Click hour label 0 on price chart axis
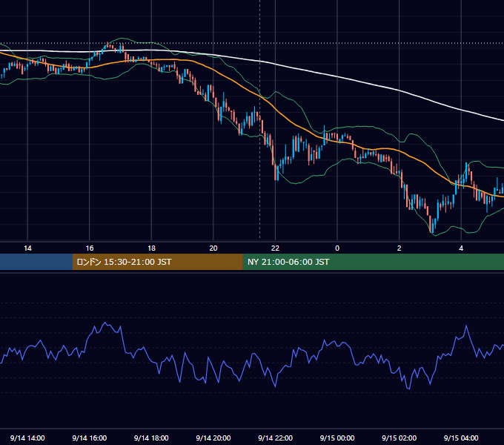Screen dimensions: 504x445 (337, 248)
